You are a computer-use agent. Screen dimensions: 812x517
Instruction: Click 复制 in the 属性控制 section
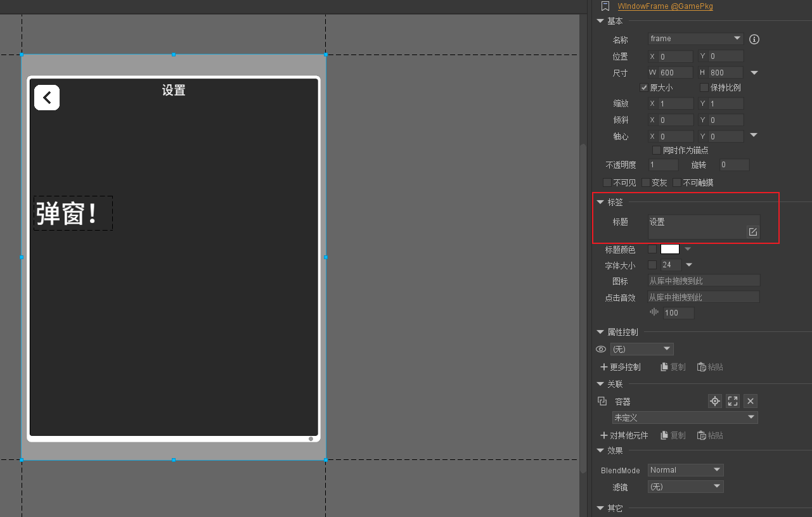click(673, 367)
